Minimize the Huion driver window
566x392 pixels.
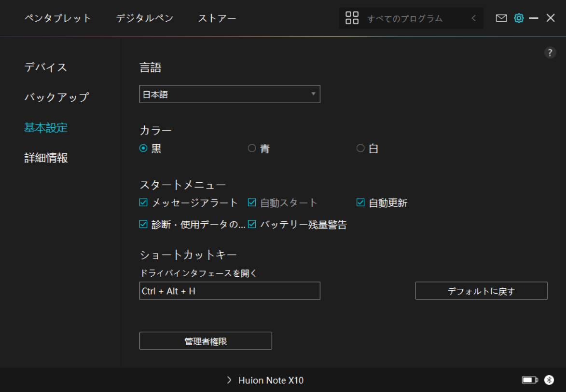pos(534,18)
